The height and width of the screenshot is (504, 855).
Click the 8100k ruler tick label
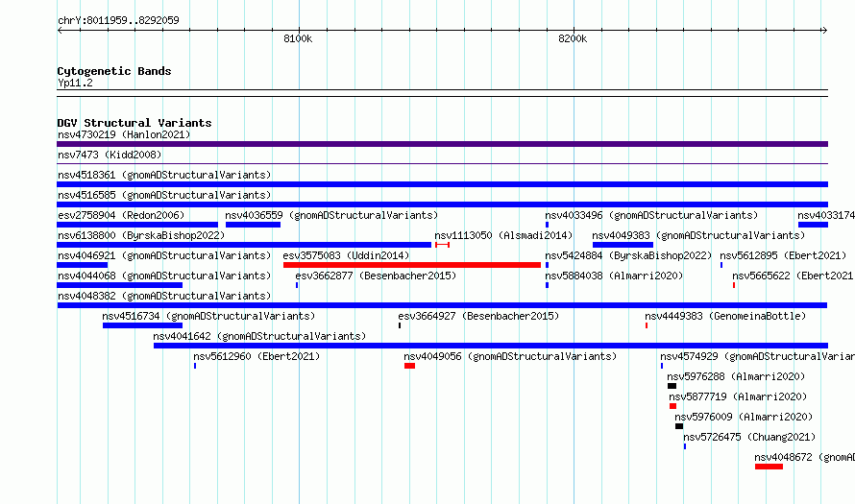(298, 38)
